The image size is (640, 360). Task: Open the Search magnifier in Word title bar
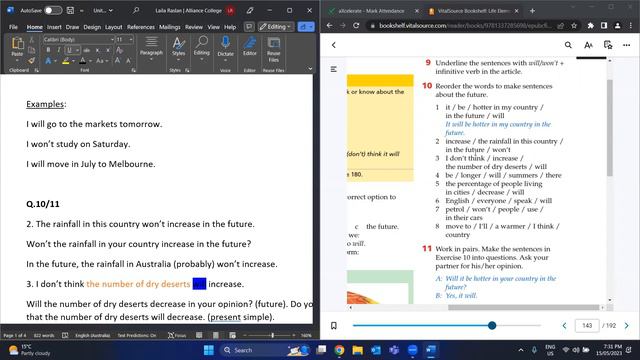(x=136, y=11)
